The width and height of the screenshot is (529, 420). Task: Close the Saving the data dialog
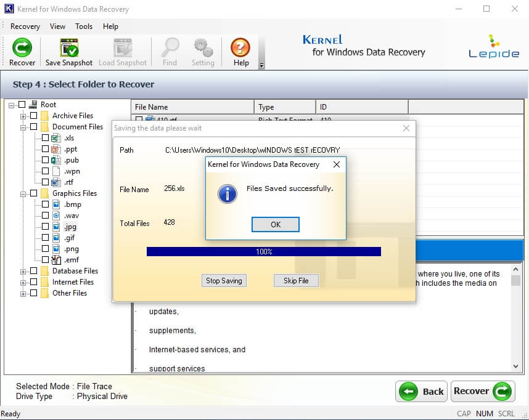coord(406,128)
